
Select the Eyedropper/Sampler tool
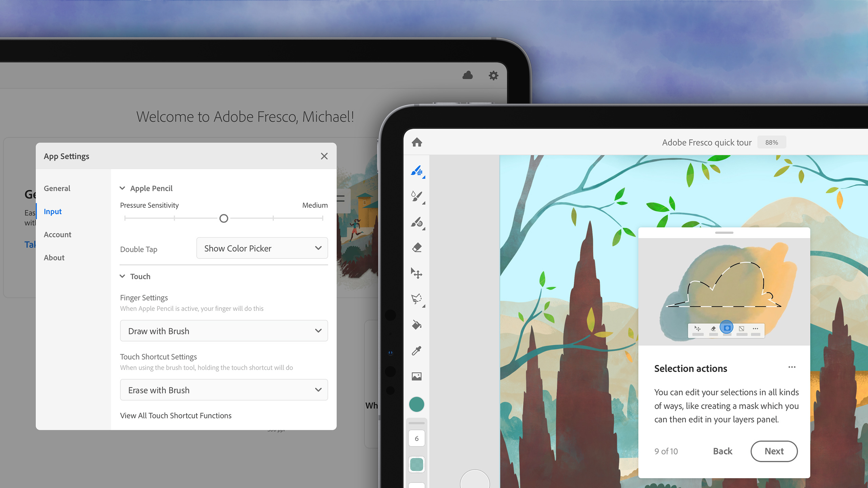[x=417, y=350]
